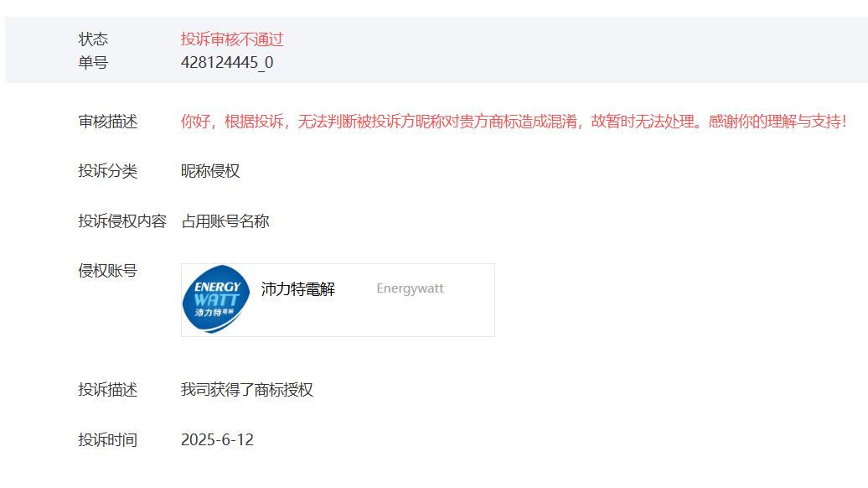Click the 审核描述 field label

[x=107, y=122]
